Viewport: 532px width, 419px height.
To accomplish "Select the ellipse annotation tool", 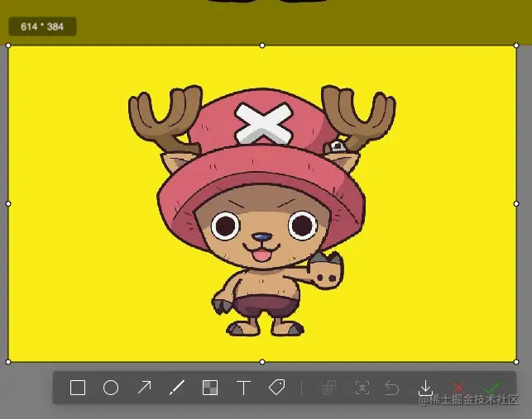I will pyautogui.click(x=111, y=388).
